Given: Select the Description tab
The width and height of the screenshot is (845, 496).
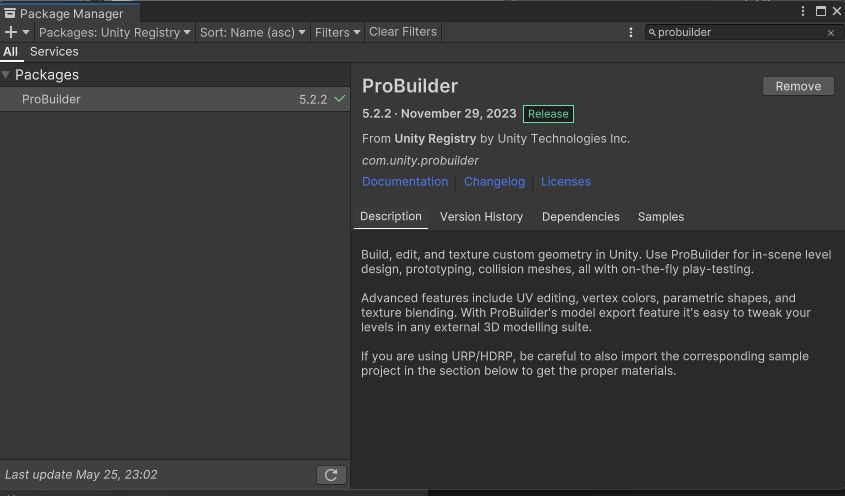Looking at the screenshot, I should pyautogui.click(x=391, y=217).
